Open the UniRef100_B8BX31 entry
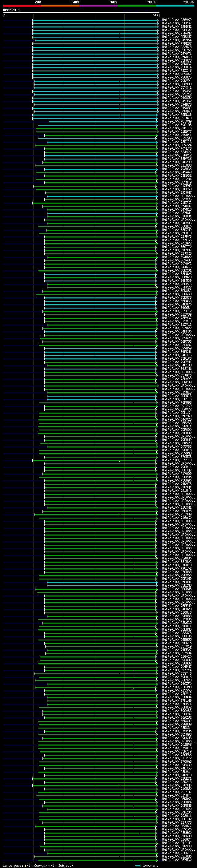197x868 pixels. [177, 270]
